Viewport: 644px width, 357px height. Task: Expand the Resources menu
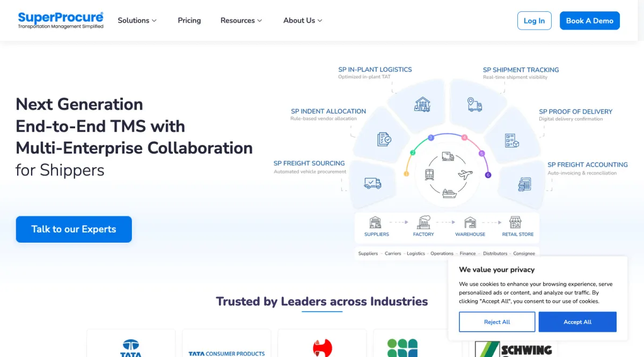pyautogui.click(x=241, y=20)
